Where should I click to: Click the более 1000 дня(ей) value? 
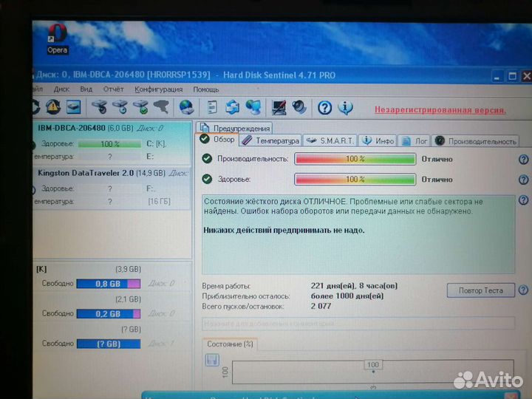pyautogui.click(x=347, y=296)
